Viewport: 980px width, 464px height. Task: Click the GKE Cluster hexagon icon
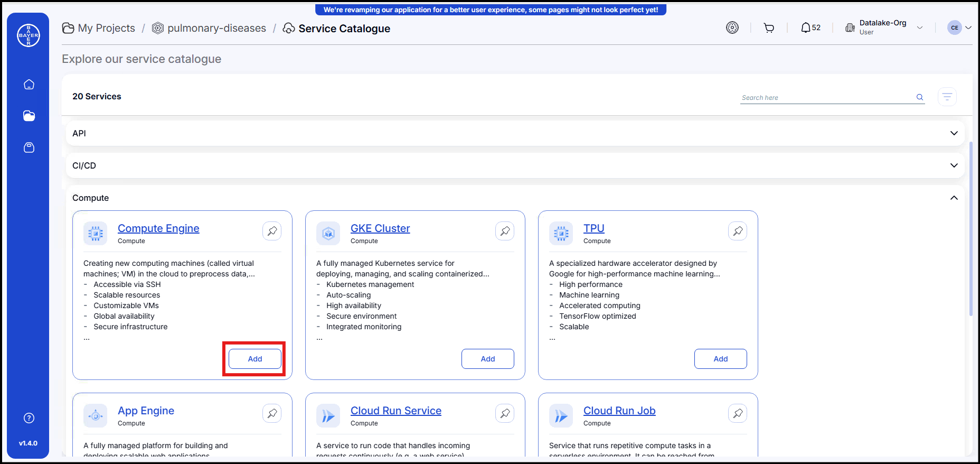(x=328, y=234)
